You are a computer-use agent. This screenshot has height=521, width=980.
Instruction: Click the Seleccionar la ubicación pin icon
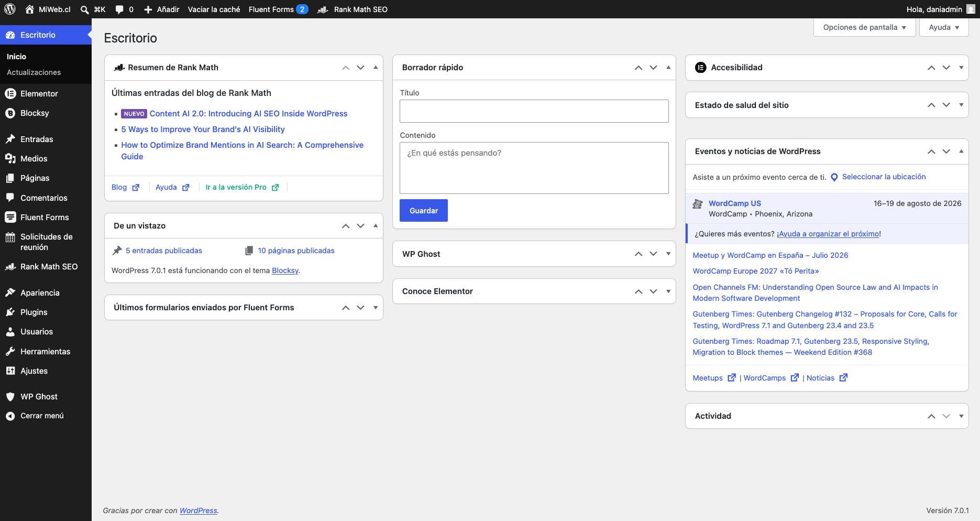(x=834, y=177)
